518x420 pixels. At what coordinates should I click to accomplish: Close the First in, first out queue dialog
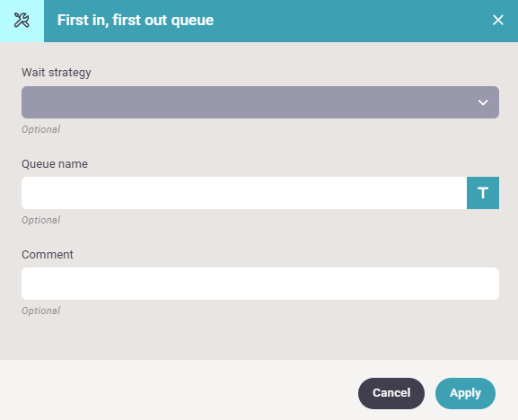498,20
